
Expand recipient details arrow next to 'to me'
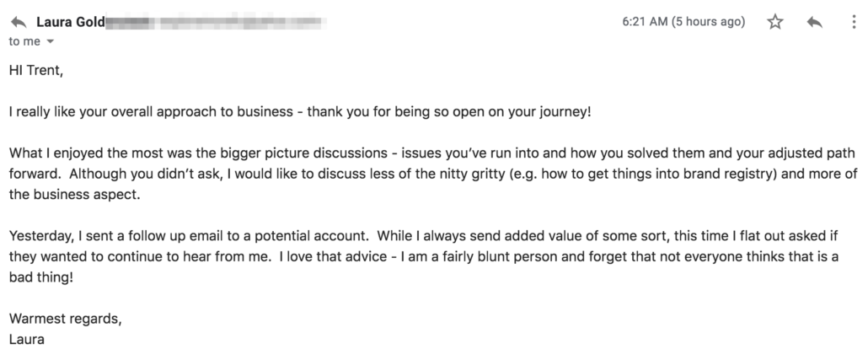click(x=51, y=41)
